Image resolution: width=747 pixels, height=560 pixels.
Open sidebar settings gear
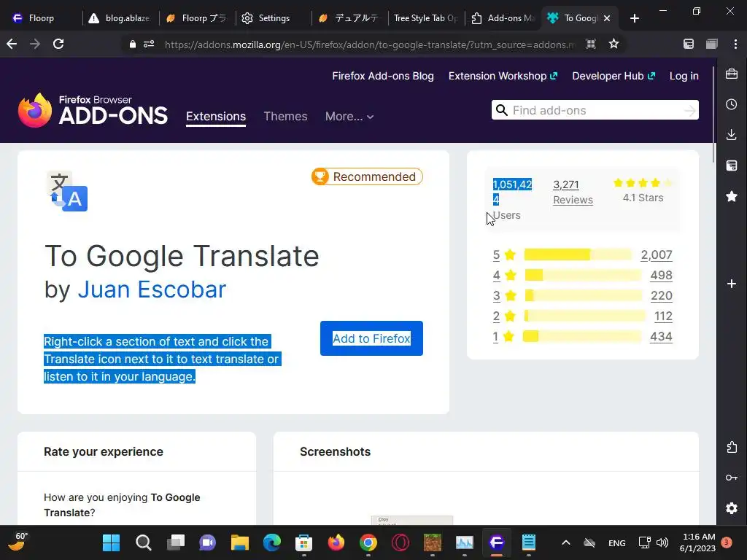click(732, 508)
